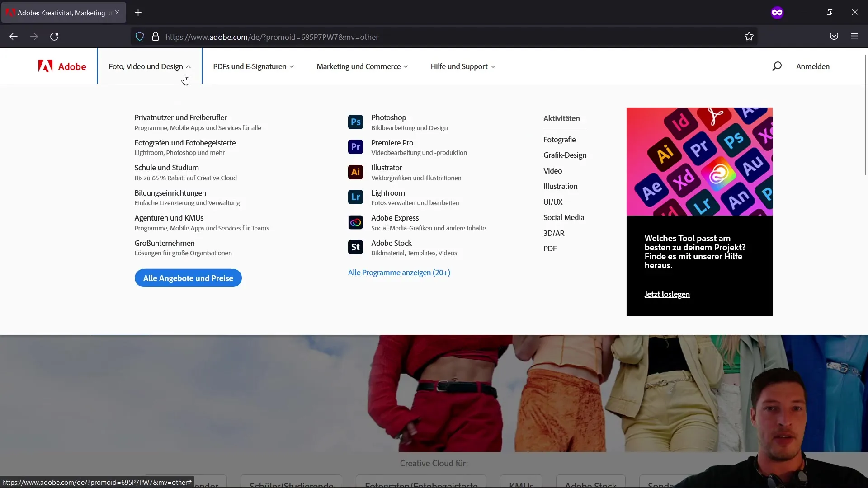This screenshot has height=488, width=868.
Task: Expand PDFs und E-Signaturen menu
Action: (254, 66)
